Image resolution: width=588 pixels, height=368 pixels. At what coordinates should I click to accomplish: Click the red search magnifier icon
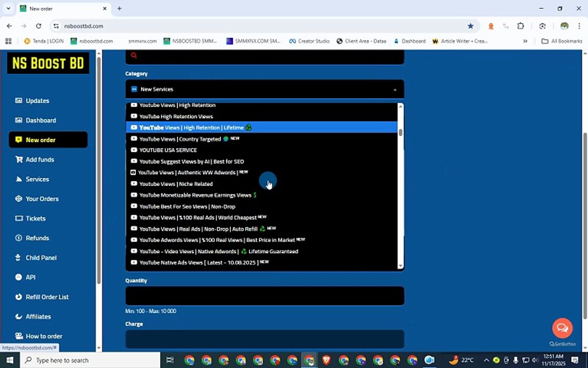pos(134,56)
